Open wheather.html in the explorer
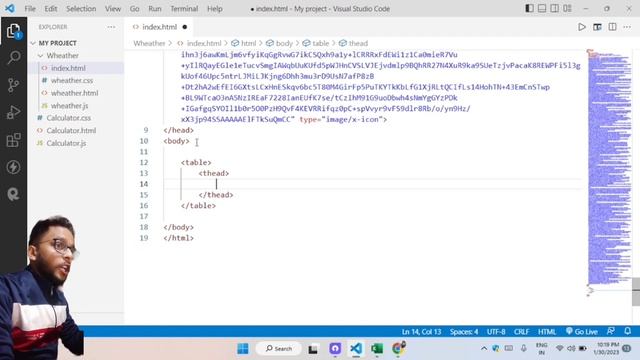This screenshot has width=640, height=360. [74, 93]
